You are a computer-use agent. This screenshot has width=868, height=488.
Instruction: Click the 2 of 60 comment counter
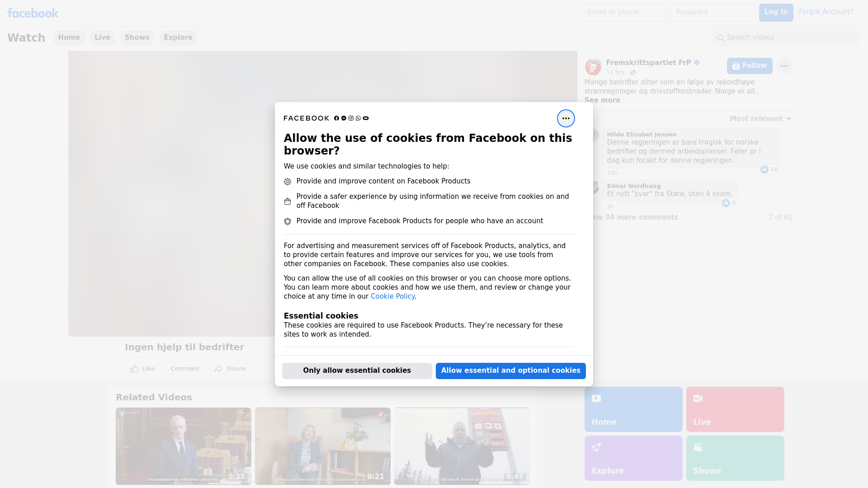pos(780,217)
